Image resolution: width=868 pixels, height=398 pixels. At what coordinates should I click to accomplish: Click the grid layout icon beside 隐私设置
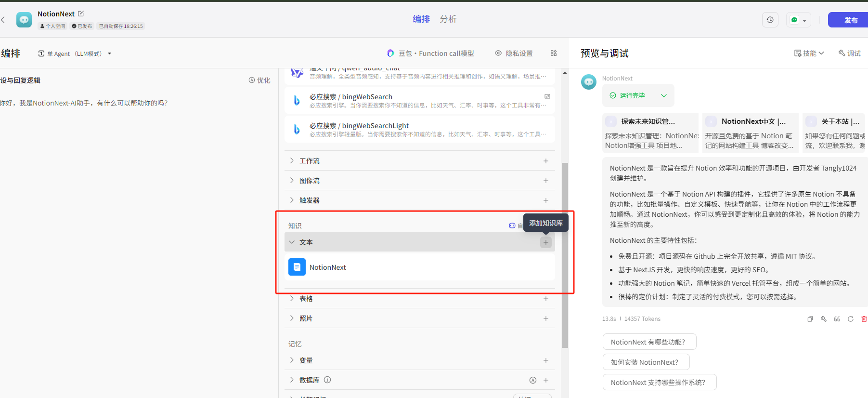coord(554,53)
